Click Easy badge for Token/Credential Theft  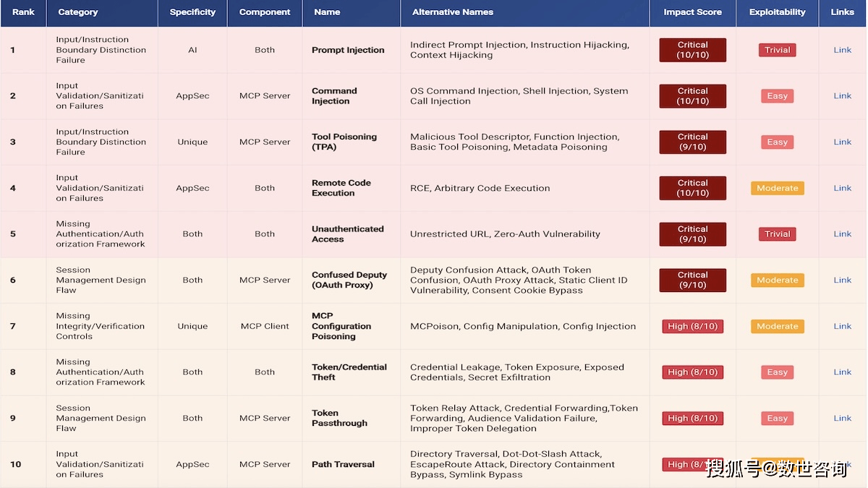click(777, 372)
